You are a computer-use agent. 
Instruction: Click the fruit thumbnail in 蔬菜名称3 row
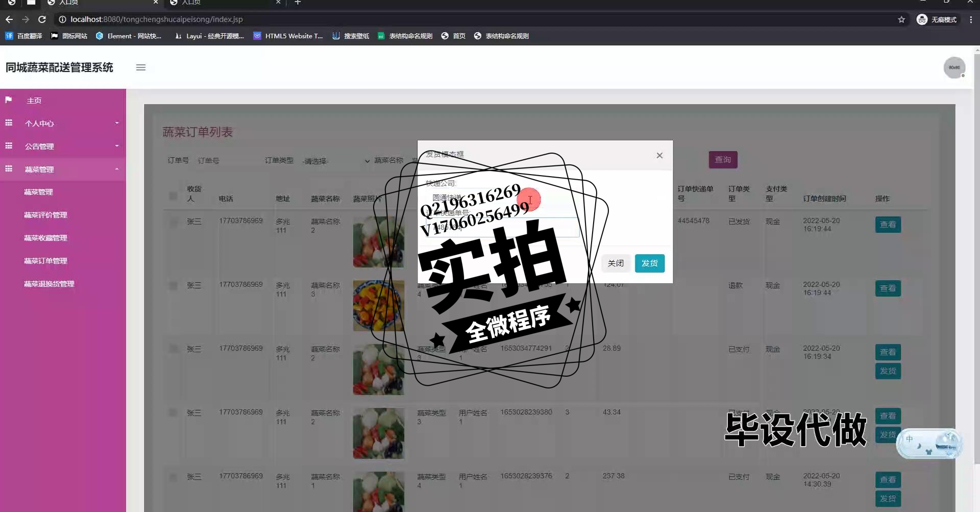pos(378,306)
